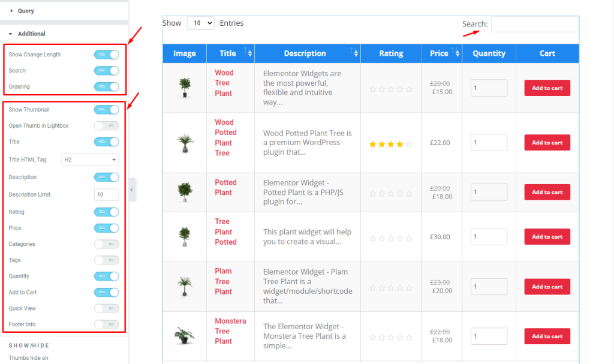This screenshot has height=364, width=614.
Task: Toggle the Price switch
Action: [107, 228]
